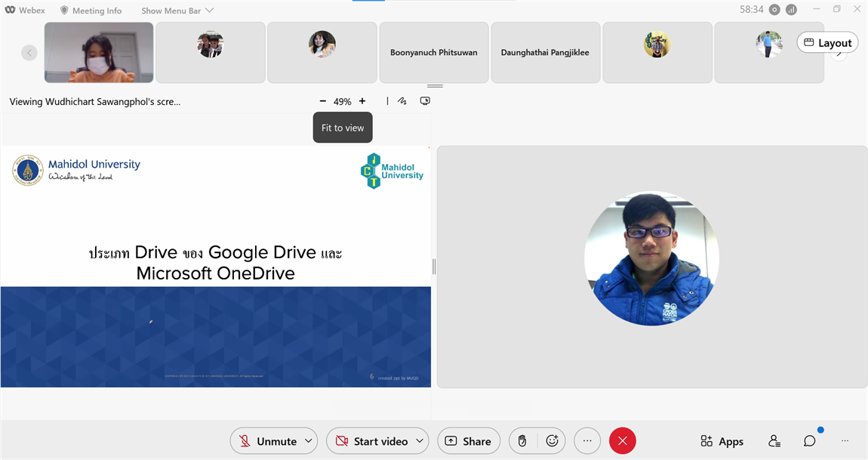The image size is (868, 460).
Task: Select Boonyanuch Phitsuwan participant tile
Action: pyautogui.click(x=433, y=52)
